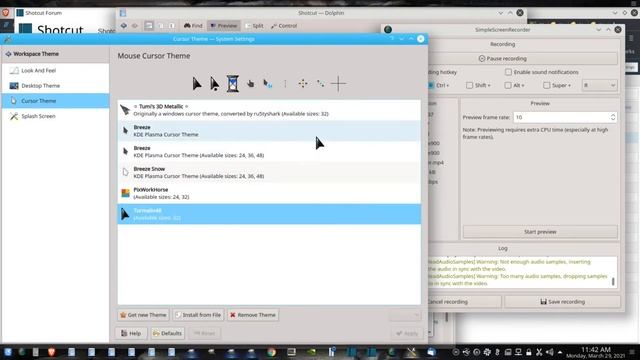This screenshot has width=640, height=360.
Task: Select the blue highlighted cursor theme row
Action: 269,214
